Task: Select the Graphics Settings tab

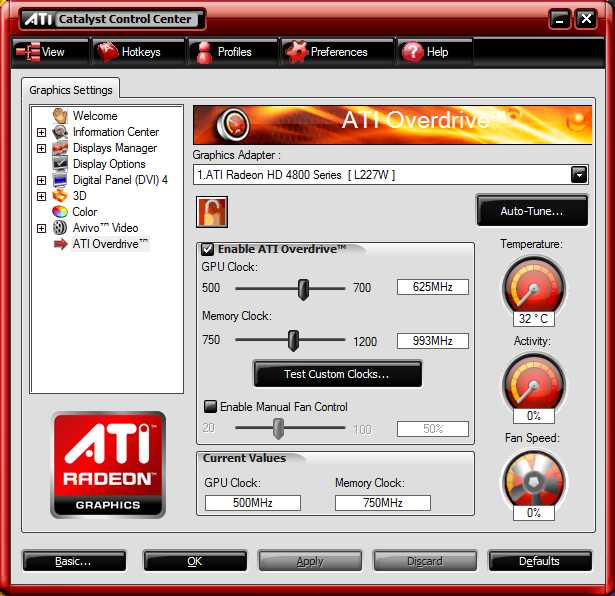Action: point(71,90)
